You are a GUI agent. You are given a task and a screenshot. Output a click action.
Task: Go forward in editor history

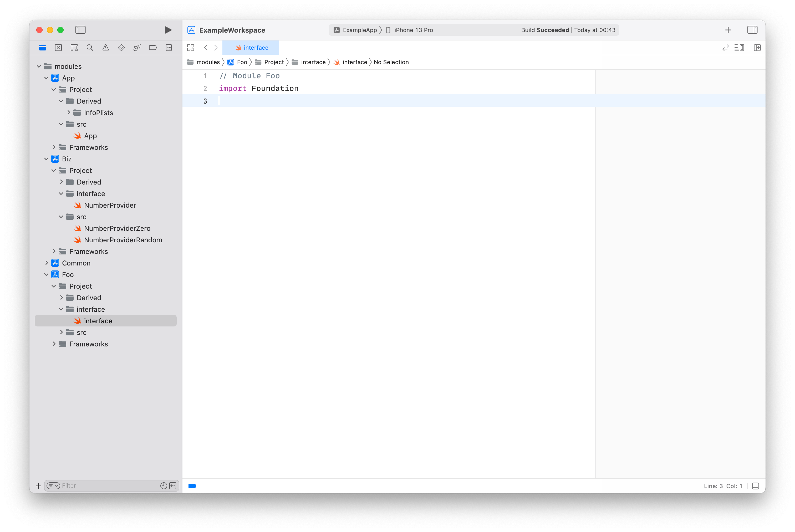(x=216, y=48)
